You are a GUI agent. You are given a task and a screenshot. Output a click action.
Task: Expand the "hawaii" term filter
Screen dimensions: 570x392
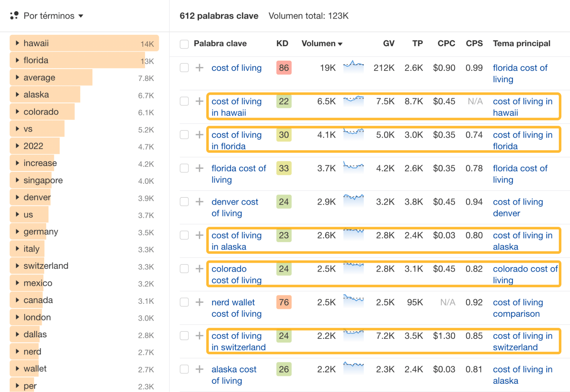pos(17,43)
